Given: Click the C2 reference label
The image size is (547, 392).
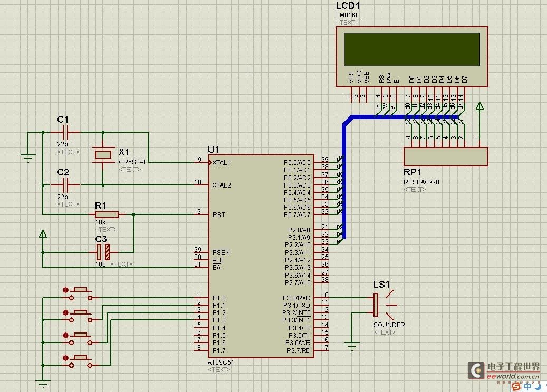Looking at the screenshot, I should 63,172.
